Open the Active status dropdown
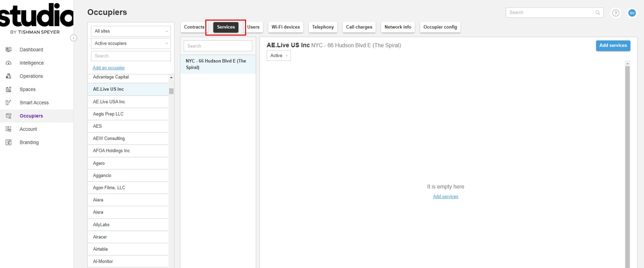Image resolution: width=644 pixels, height=268 pixels. (278, 55)
